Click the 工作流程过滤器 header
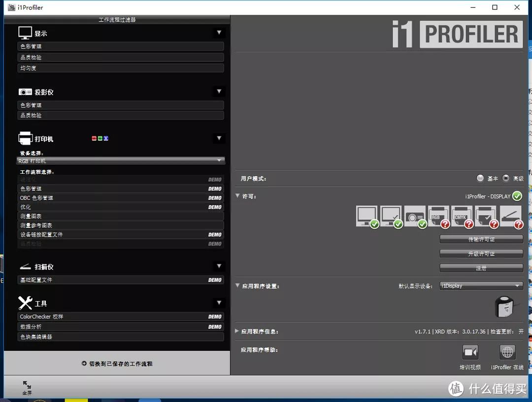The image size is (532, 402). (117, 20)
